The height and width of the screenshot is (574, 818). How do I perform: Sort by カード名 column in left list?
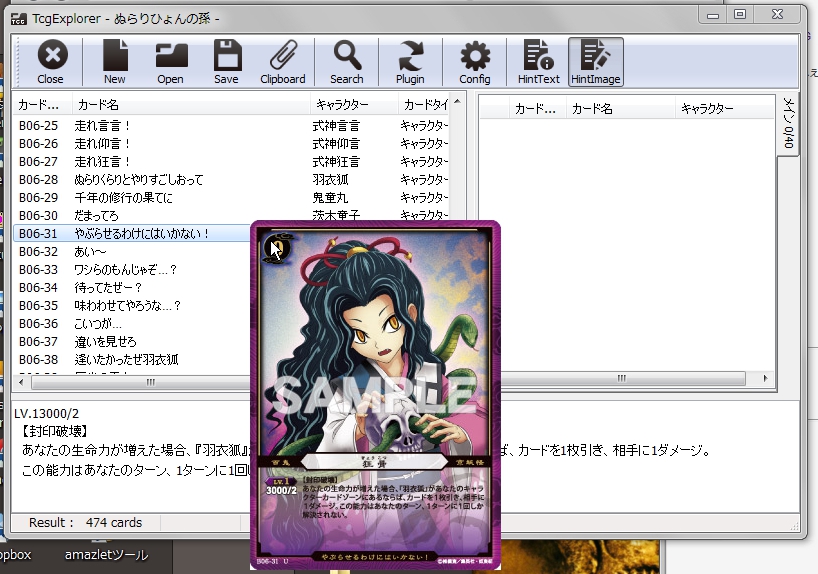191,105
